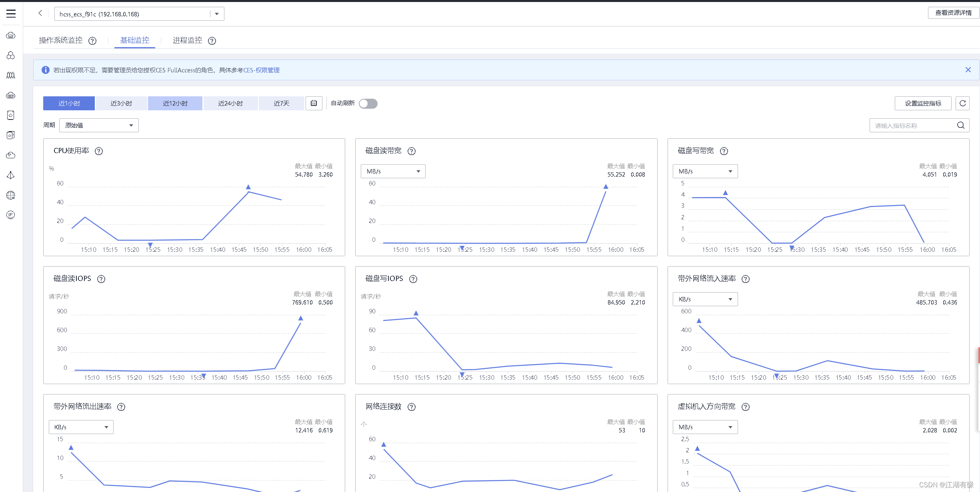The height and width of the screenshot is (492, 980).
Task: Click the search magnifier icon
Action: 960,125
